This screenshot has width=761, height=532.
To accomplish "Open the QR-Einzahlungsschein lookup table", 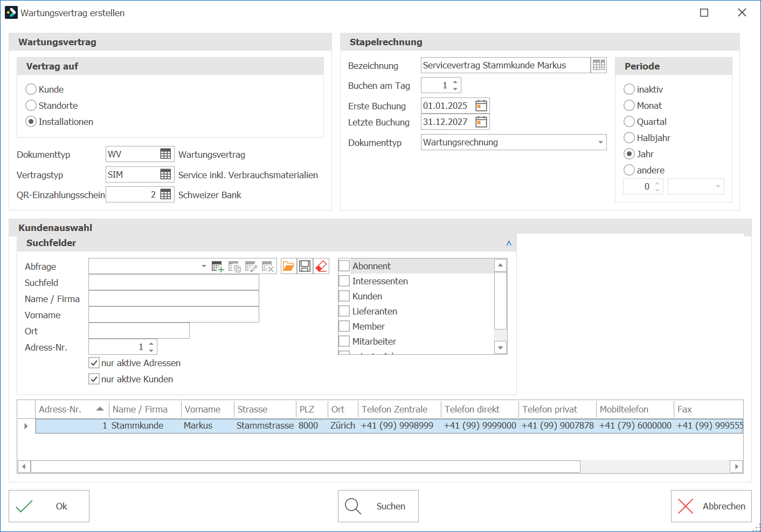I will point(165,194).
